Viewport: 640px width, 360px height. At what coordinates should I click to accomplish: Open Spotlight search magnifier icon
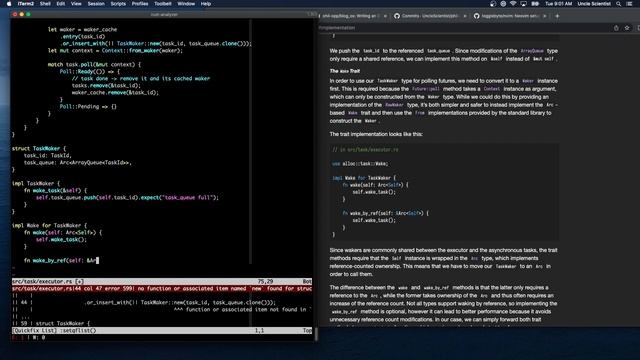[x=619, y=4]
